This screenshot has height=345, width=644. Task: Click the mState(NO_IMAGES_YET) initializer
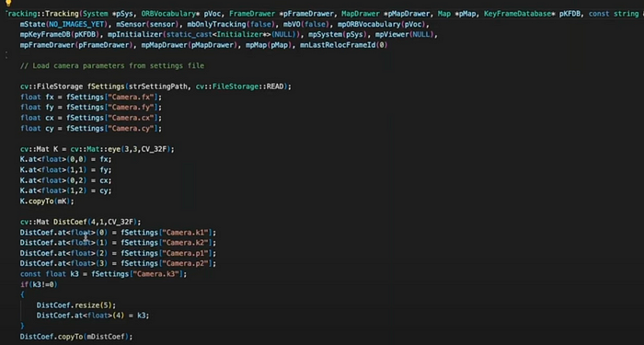64,24
